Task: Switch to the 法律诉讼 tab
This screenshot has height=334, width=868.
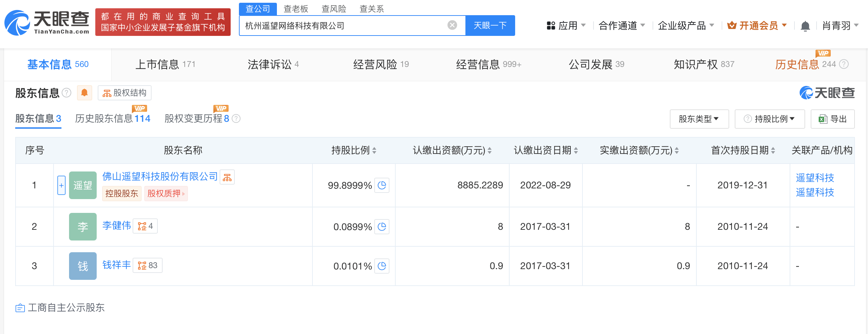Action: (x=273, y=65)
